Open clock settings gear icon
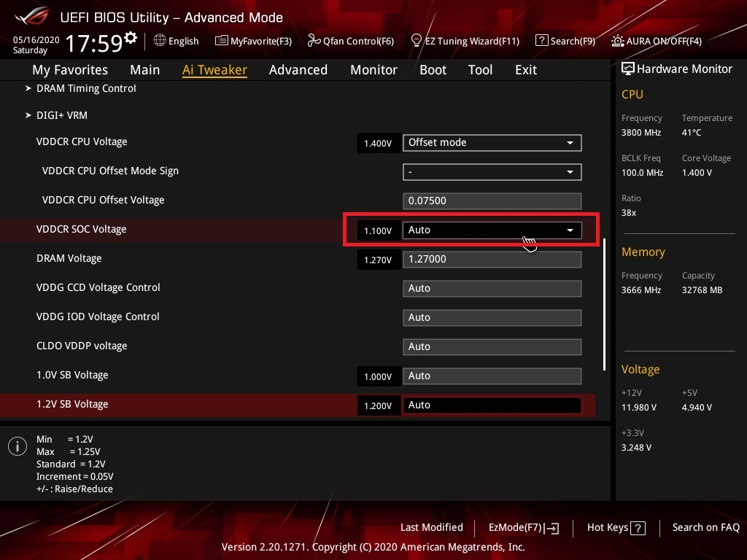The height and width of the screenshot is (560, 747). point(131,37)
